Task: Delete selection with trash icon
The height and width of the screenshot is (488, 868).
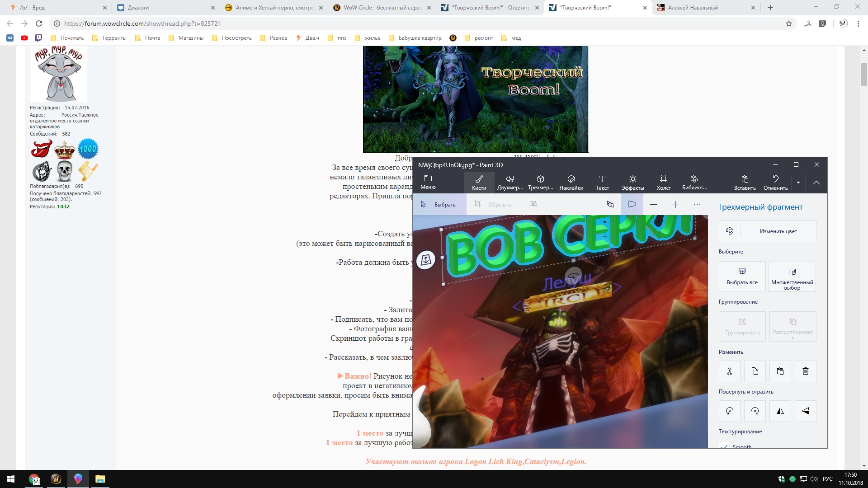Action: [x=805, y=371]
